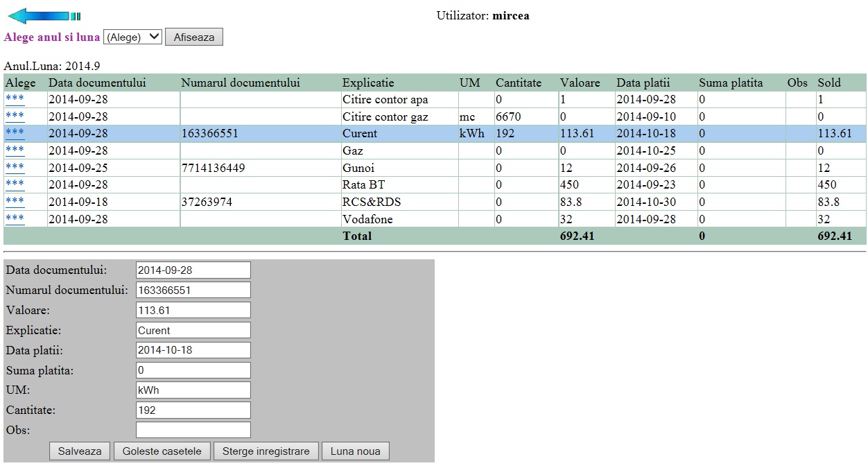Focus the Numarul documentului text box
Screen dimensions: 868x468
click(x=193, y=290)
